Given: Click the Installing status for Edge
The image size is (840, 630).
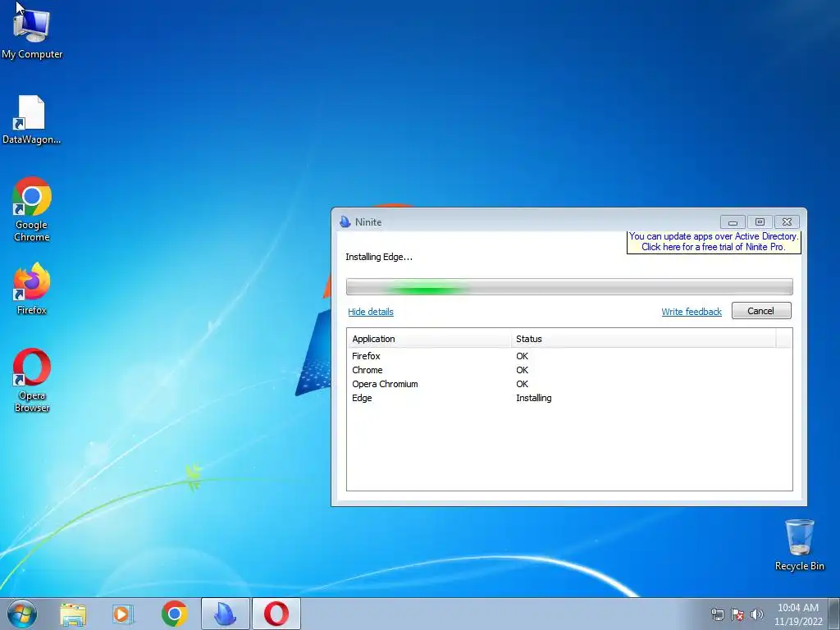Looking at the screenshot, I should click(x=533, y=398).
